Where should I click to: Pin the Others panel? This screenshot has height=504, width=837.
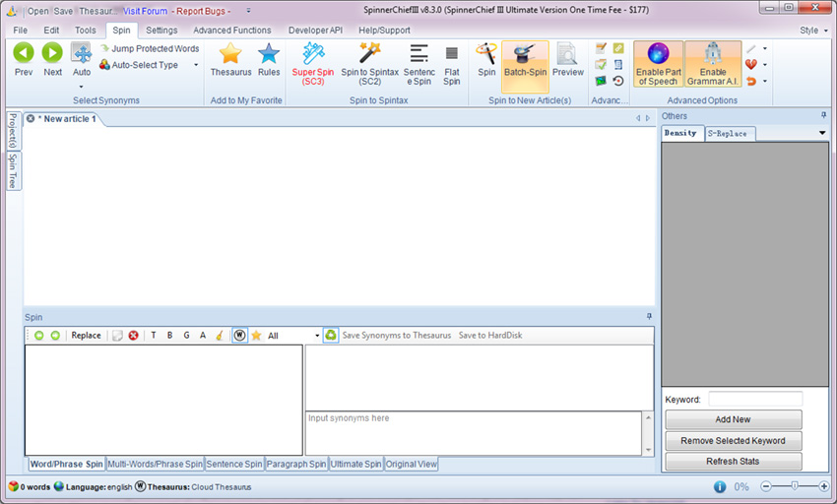click(x=823, y=115)
